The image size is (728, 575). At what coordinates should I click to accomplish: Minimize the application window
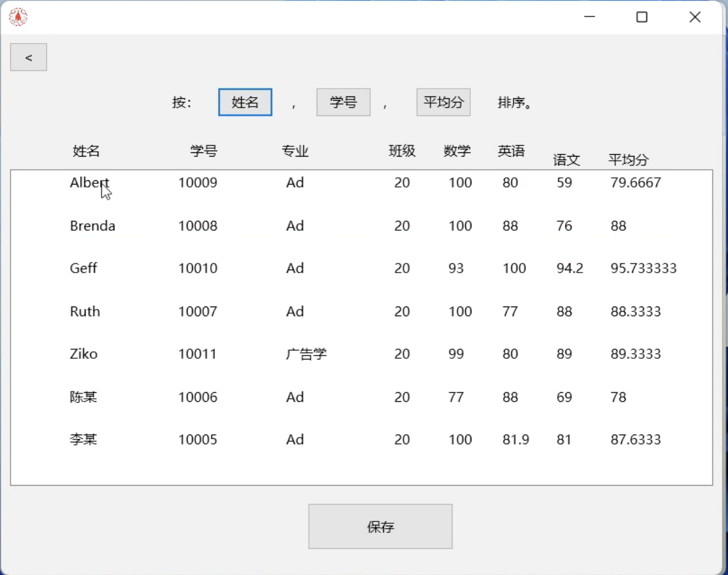pyautogui.click(x=590, y=17)
